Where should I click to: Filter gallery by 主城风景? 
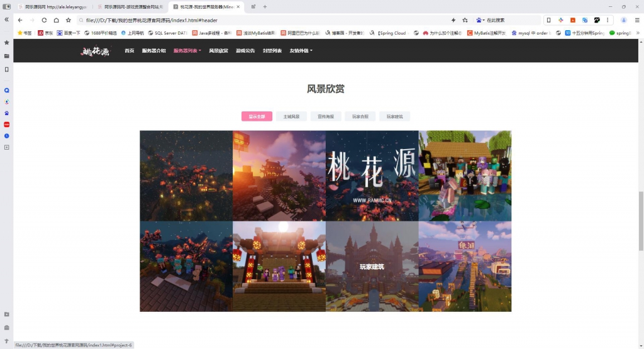point(291,116)
